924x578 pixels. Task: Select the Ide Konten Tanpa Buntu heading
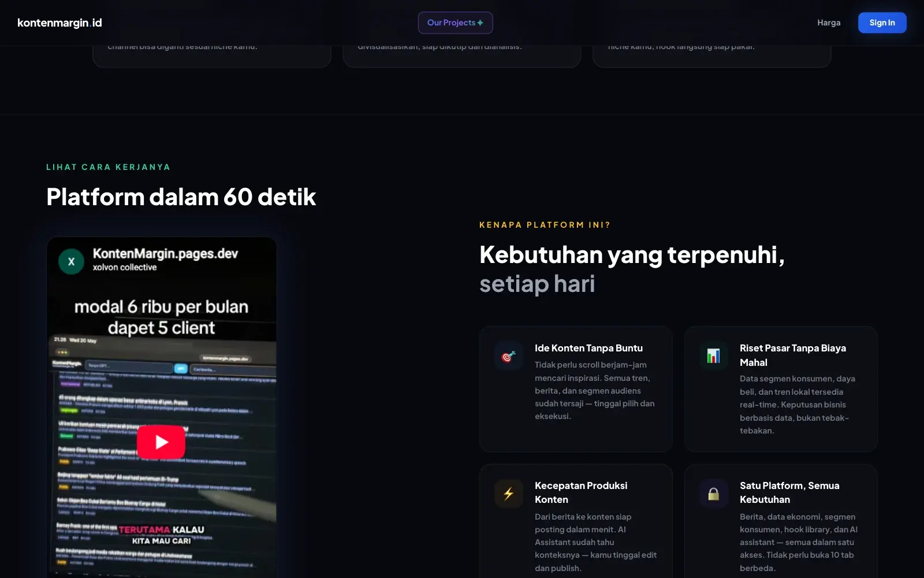tap(588, 348)
